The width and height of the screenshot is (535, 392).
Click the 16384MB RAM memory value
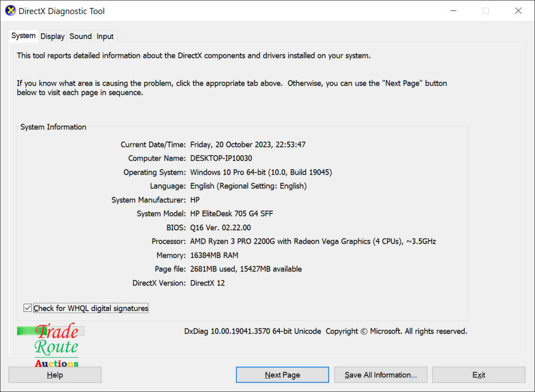pos(215,255)
